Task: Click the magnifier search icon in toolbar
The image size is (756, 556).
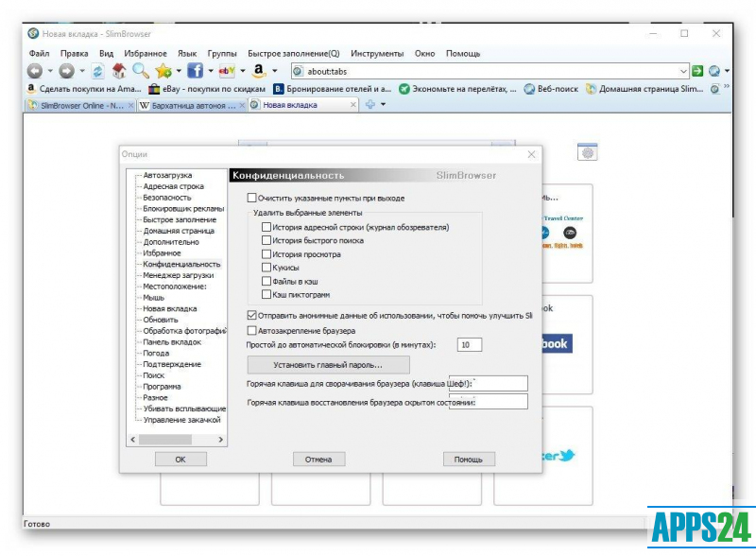Action: tap(140, 71)
